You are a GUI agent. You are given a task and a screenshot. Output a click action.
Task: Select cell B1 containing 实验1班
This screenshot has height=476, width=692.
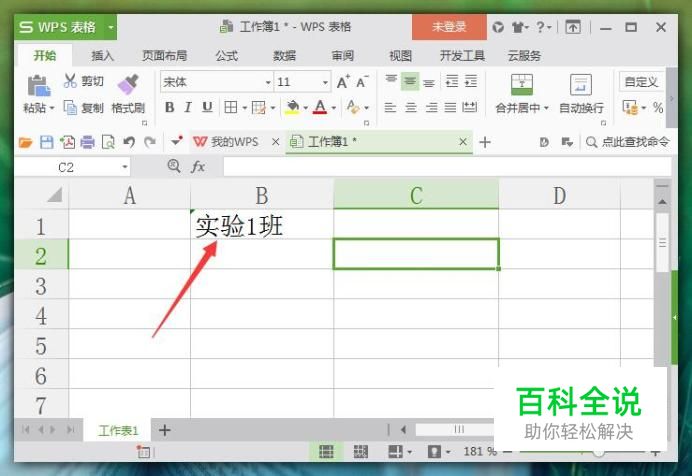[x=262, y=224]
